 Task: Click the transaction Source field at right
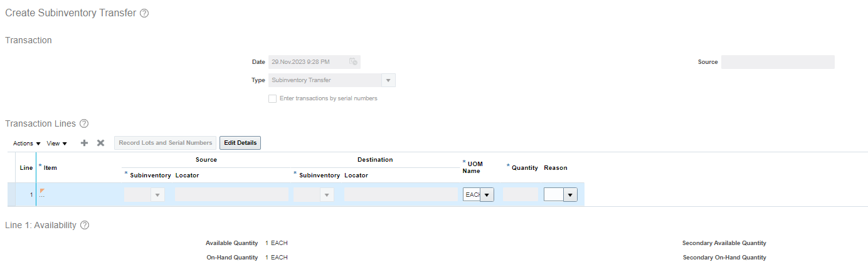coord(778,62)
